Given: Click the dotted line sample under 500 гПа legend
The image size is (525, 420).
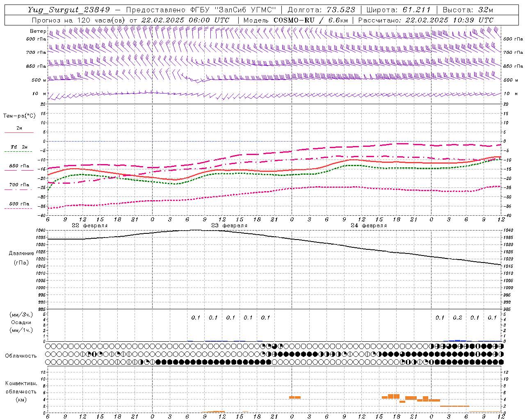Looking at the screenshot, I should (18, 208).
